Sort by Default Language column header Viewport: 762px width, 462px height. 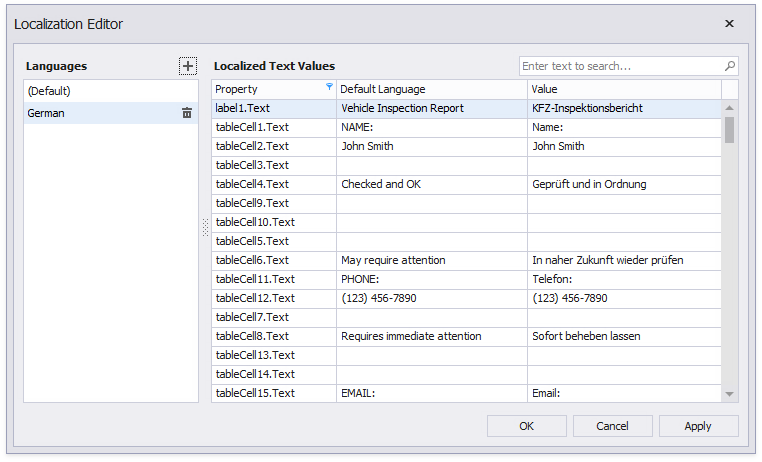pos(431,89)
